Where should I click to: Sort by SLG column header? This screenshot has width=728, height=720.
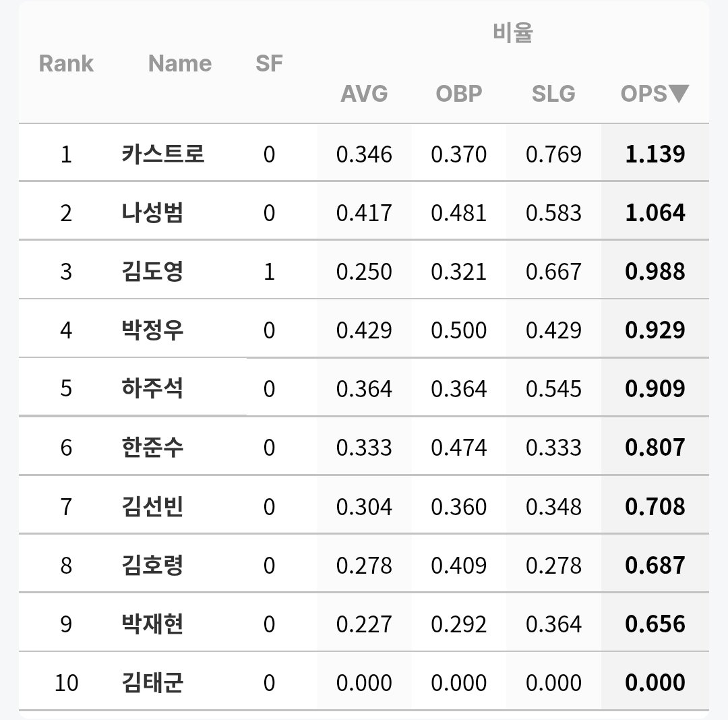pos(553,94)
